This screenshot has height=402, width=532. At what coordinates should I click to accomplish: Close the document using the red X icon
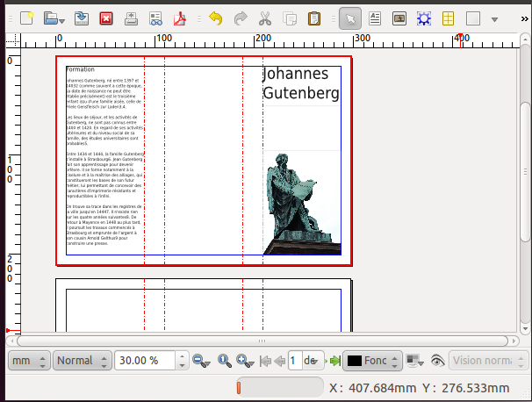pyautogui.click(x=106, y=18)
